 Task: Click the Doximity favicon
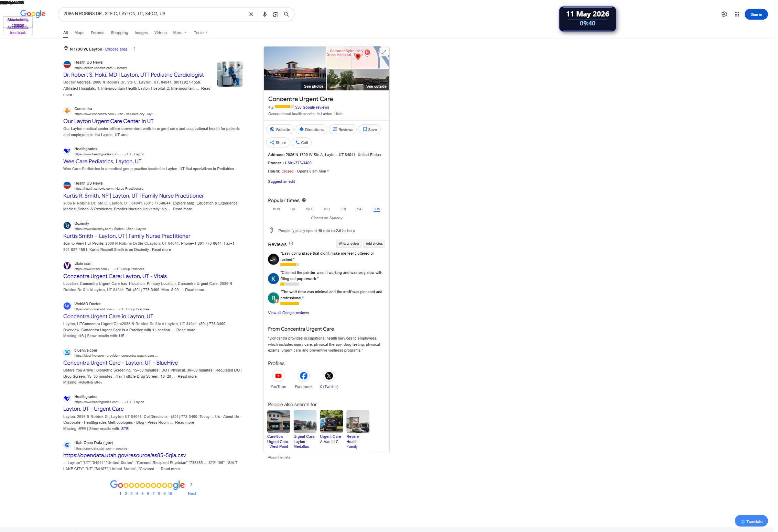click(x=67, y=226)
